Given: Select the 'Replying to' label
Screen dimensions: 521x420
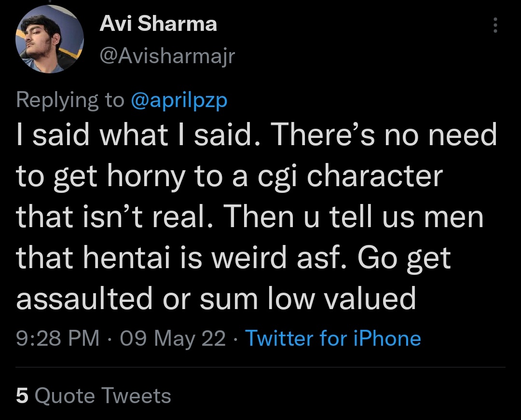Looking at the screenshot, I should 70,100.
